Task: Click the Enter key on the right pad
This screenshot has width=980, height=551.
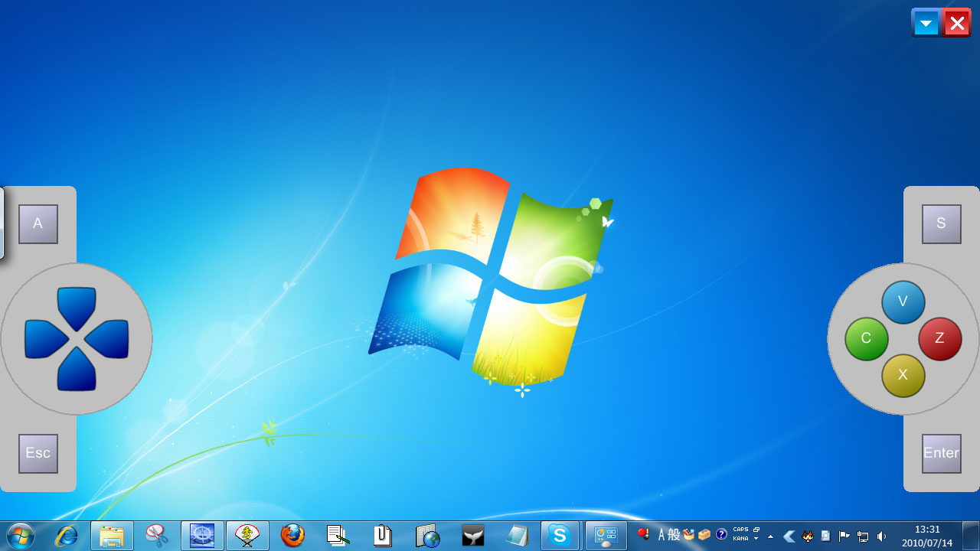Action: pyautogui.click(x=942, y=453)
